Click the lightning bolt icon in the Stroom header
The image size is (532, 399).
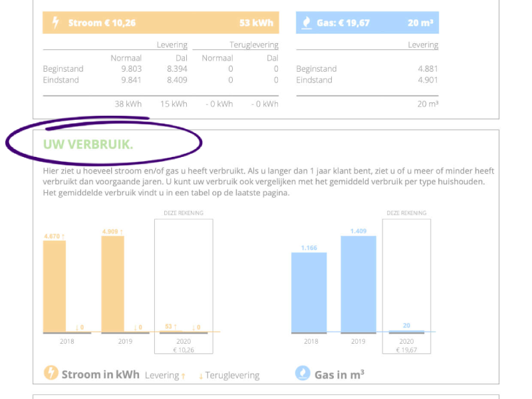click(56, 22)
